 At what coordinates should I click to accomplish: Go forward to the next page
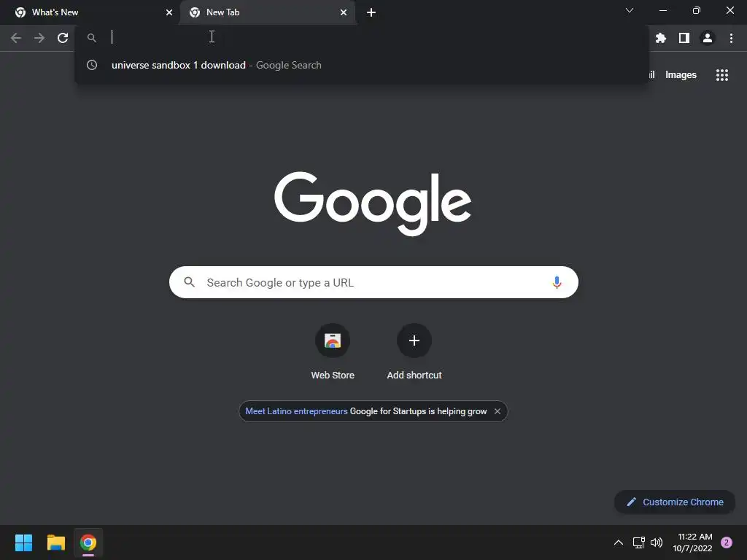(x=39, y=38)
